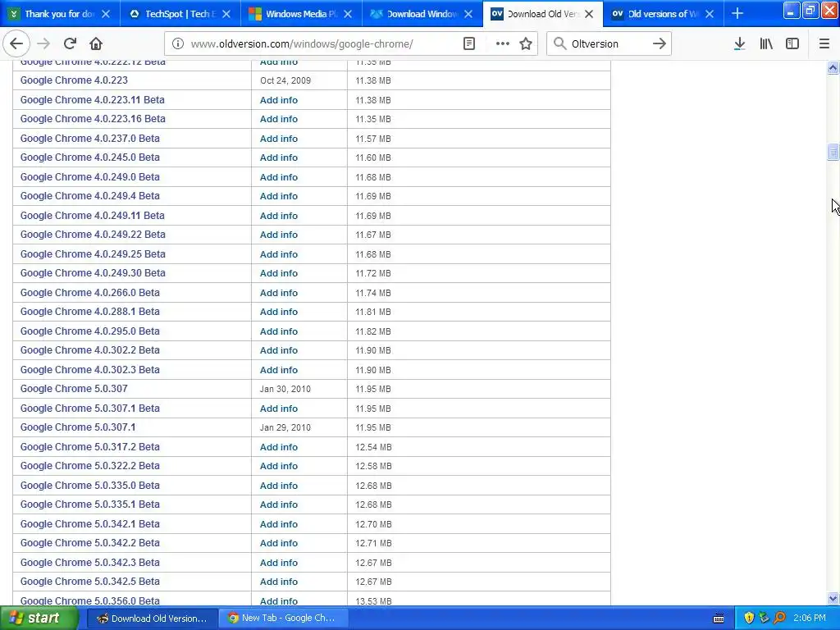
Task: Open Google Chrome 4.0.302.3 Beta link
Action: pyautogui.click(x=90, y=370)
